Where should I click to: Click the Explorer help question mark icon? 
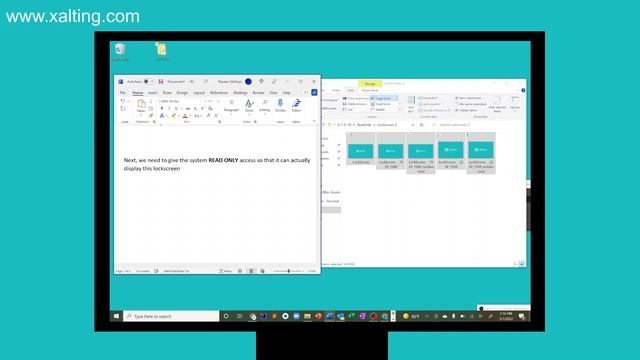coord(523,90)
